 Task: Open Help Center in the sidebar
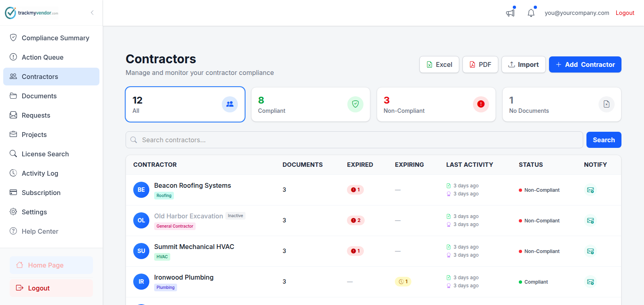[51, 231]
